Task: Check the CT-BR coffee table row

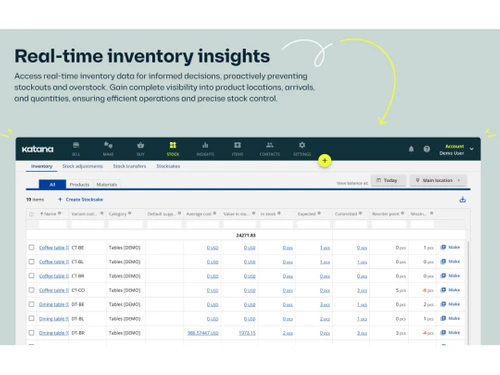Action: click(x=31, y=276)
